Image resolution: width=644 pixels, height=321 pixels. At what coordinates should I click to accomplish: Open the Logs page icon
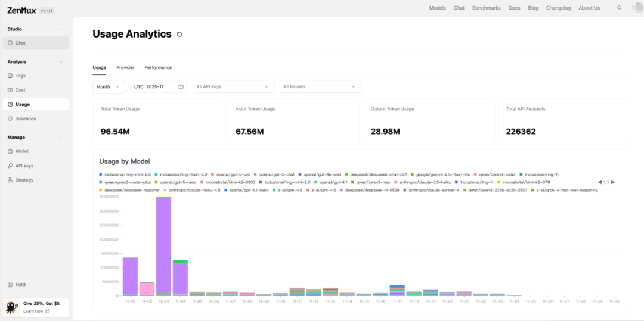pyautogui.click(x=10, y=76)
